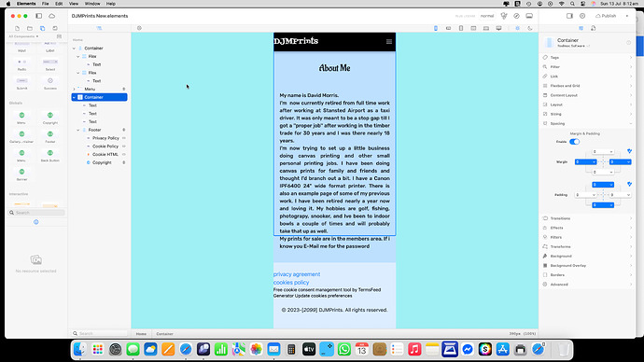The image size is (644, 362).
Task: Open Safari from the Dock
Action: click(x=186, y=349)
